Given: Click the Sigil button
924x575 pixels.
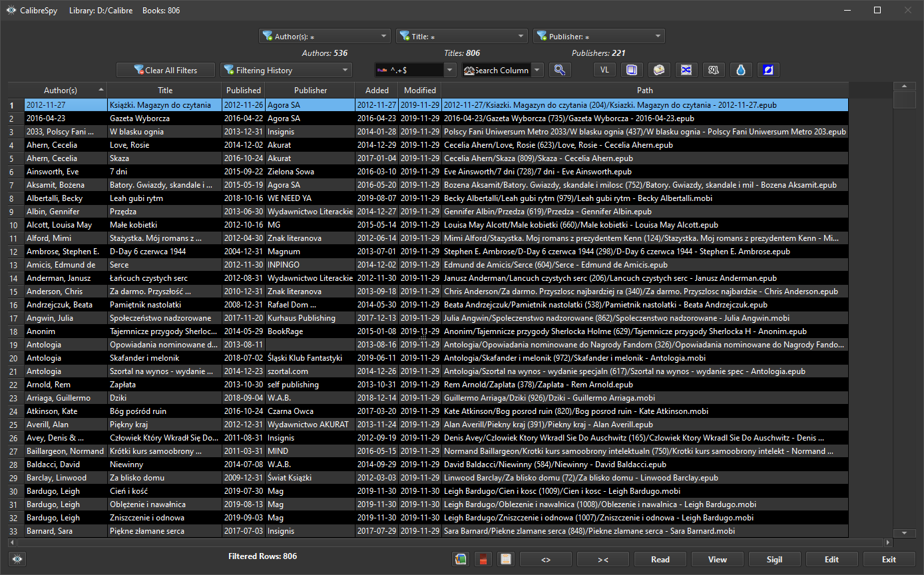Looking at the screenshot, I should [774, 560].
